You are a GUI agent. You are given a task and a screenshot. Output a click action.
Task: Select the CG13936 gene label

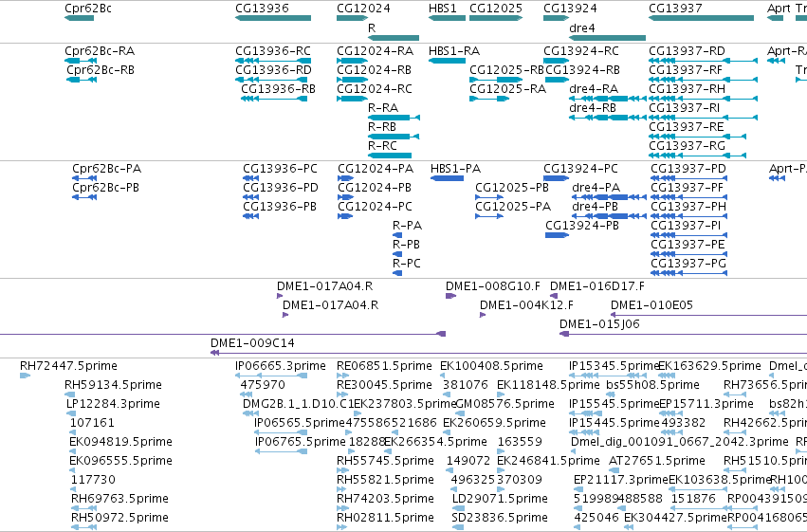point(262,9)
